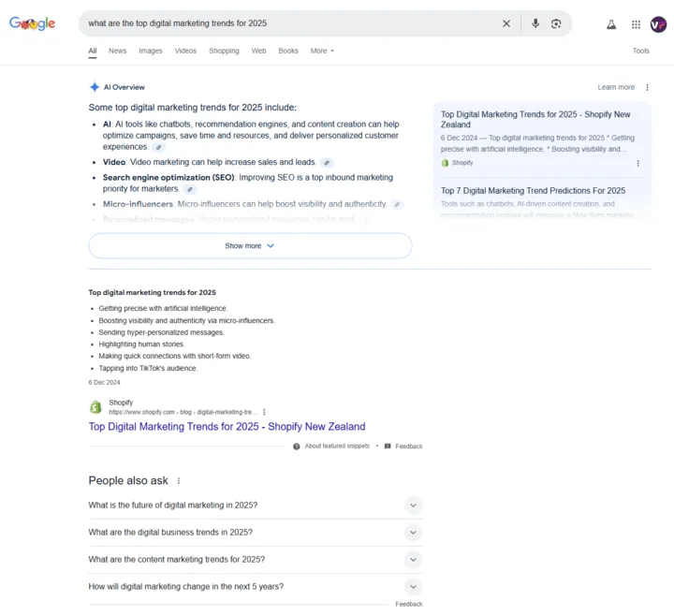674x616 pixels.
Task: Switch to the Web tab
Action: coord(258,51)
